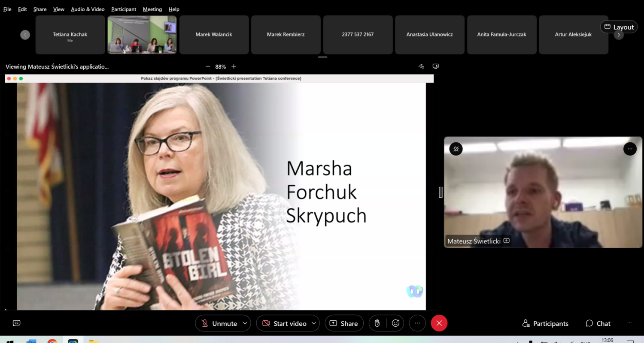644x343 pixels.
Task: Click the raise hand icon
Action: click(x=377, y=323)
